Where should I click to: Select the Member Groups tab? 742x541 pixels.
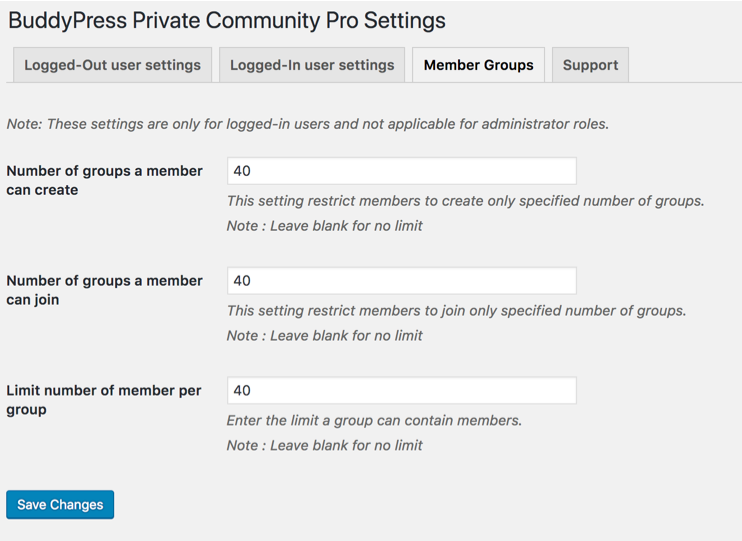pos(478,65)
